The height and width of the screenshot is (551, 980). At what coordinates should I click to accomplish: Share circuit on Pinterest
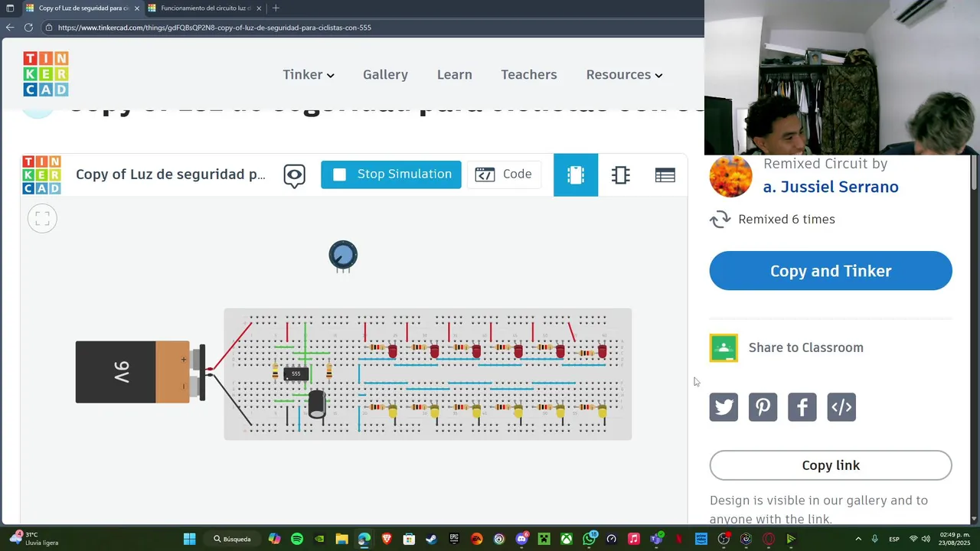[763, 407]
